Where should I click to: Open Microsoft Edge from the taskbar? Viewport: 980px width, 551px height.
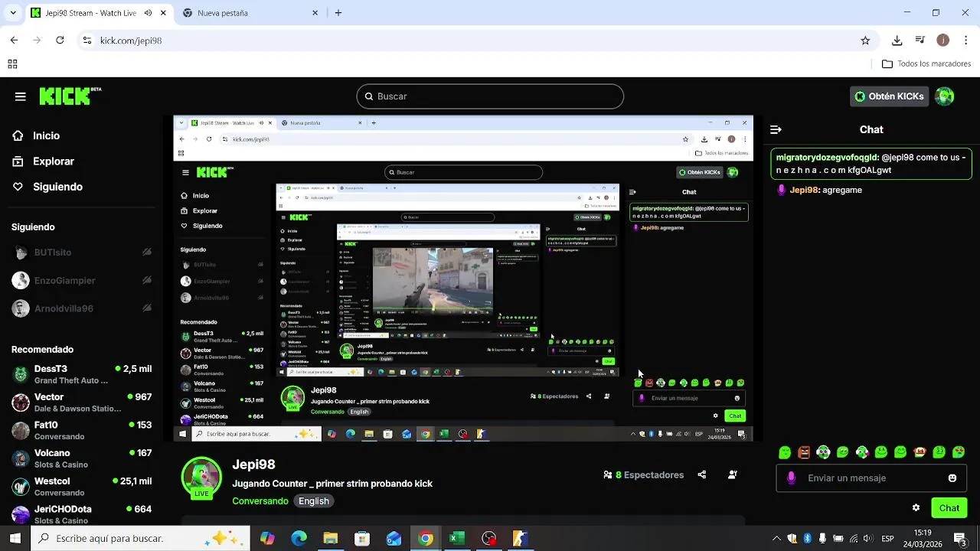(x=299, y=539)
